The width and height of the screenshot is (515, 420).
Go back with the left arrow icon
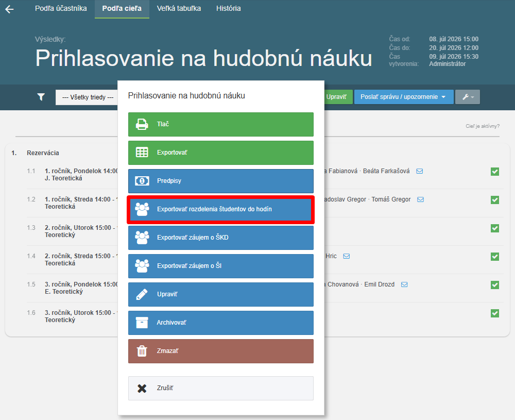[x=9, y=9]
